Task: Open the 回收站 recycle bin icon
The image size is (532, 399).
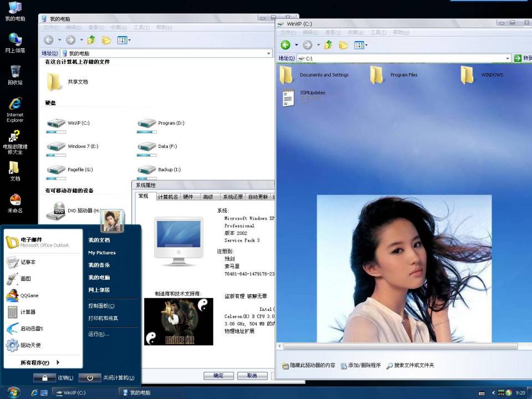Action: 15,75
